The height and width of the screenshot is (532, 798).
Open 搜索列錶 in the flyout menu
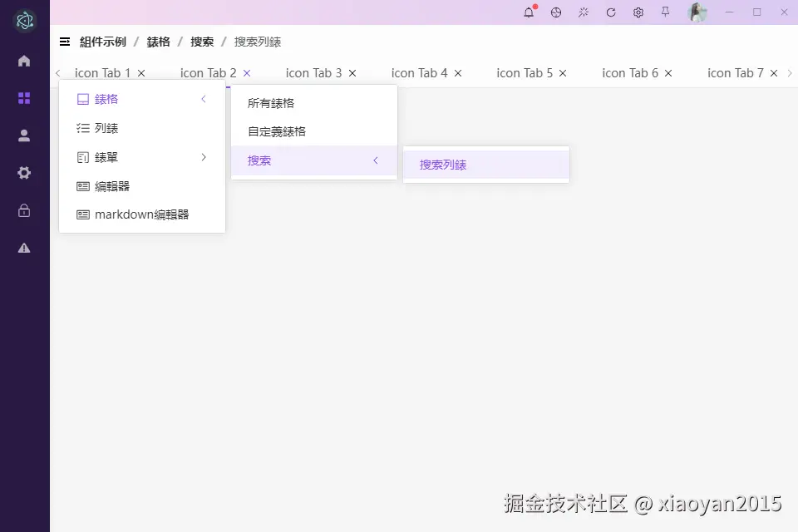pos(442,165)
